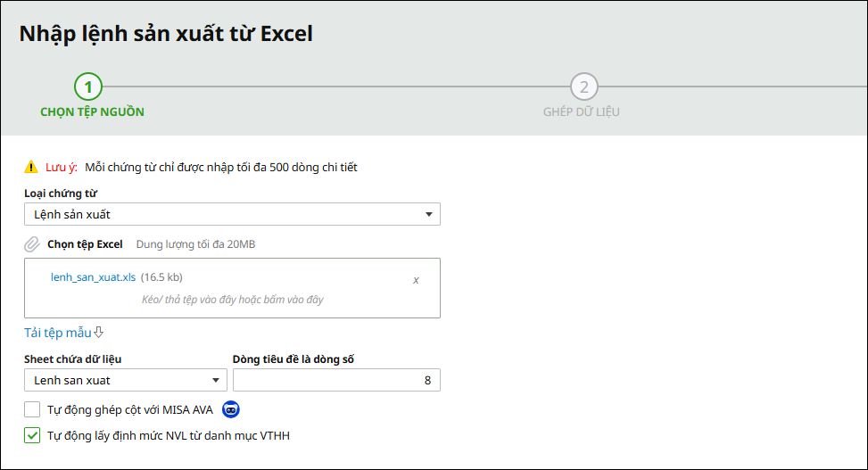
Task: Open the Loại chứng từ dropdown arrow
Action: (x=428, y=214)
